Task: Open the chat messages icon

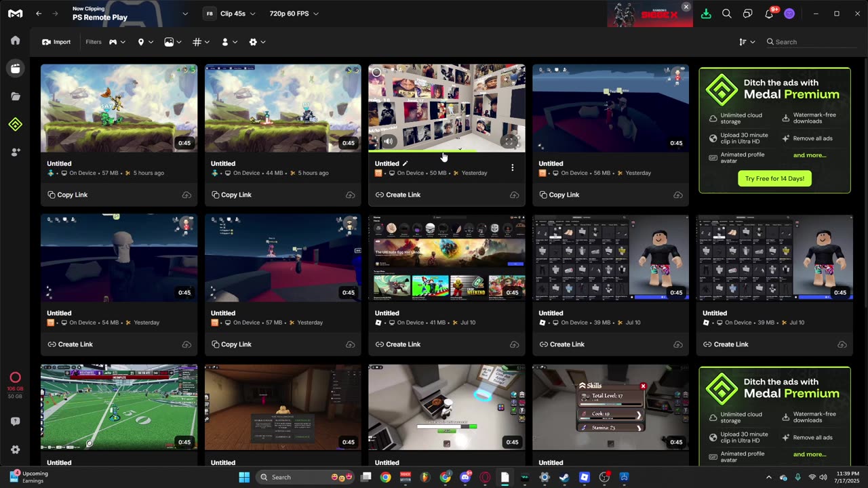Action: 747,14
